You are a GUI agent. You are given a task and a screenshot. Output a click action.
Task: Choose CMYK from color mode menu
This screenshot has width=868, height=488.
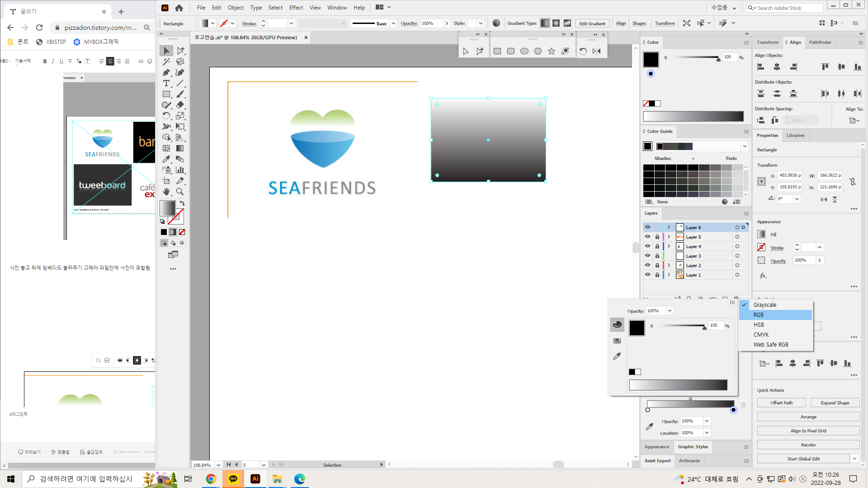point(776,335)
